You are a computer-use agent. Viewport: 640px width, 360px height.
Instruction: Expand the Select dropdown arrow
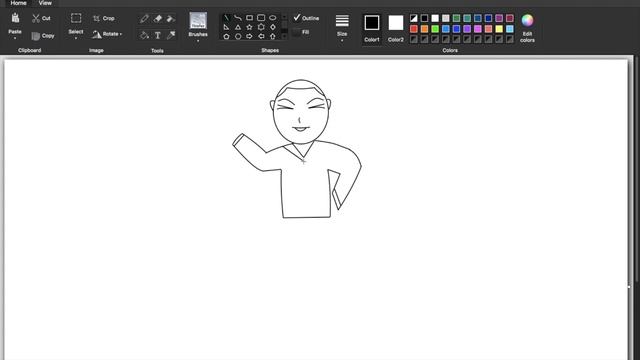click(76, 38)
